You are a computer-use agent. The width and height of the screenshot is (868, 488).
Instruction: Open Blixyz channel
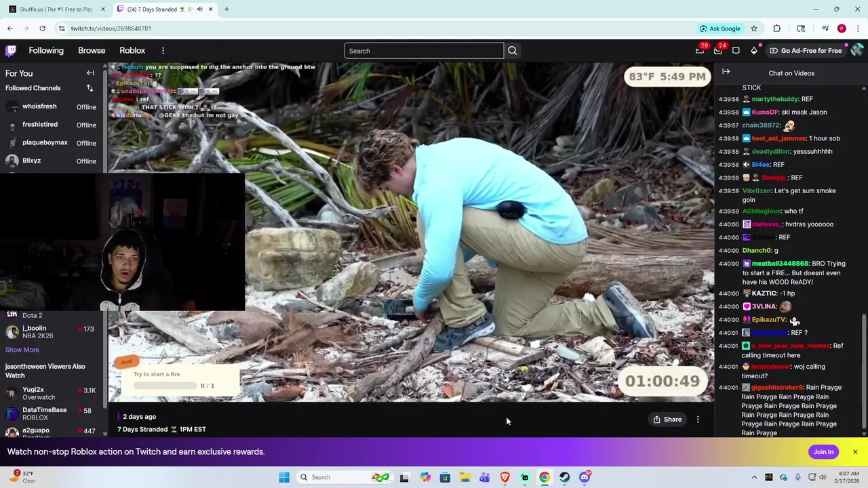(52, 161)
